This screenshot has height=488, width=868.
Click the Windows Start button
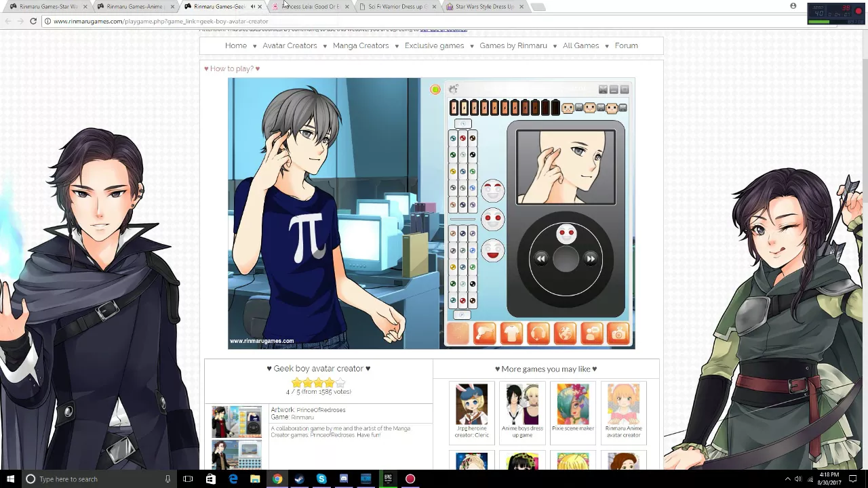tap(11, 479)
